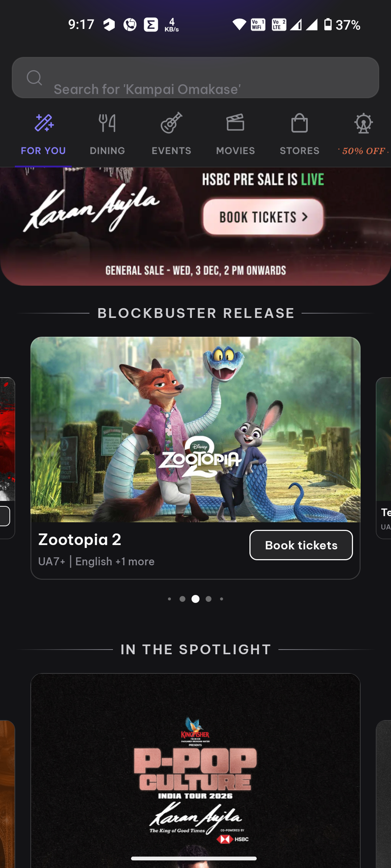Open the For You magic wand icon
The width and height of the screenshot is (391, 868).
click(44, 123)
